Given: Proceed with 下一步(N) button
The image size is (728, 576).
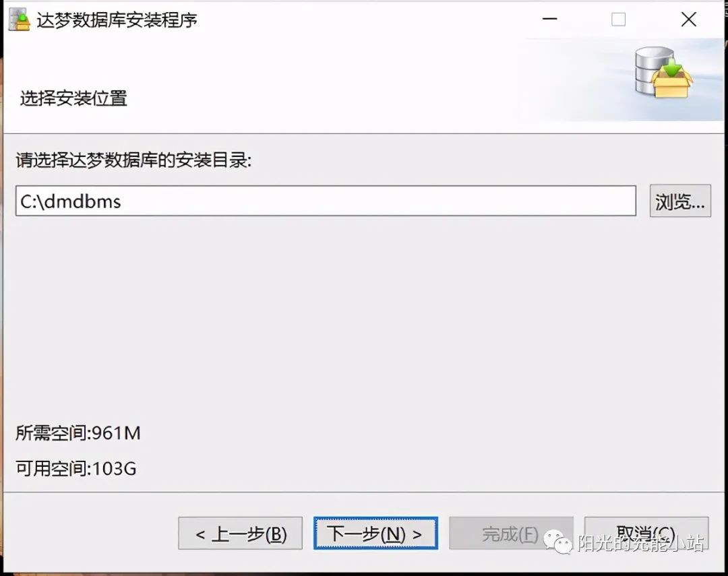Looking at the screenshot, I should click(x=375, y=534).
